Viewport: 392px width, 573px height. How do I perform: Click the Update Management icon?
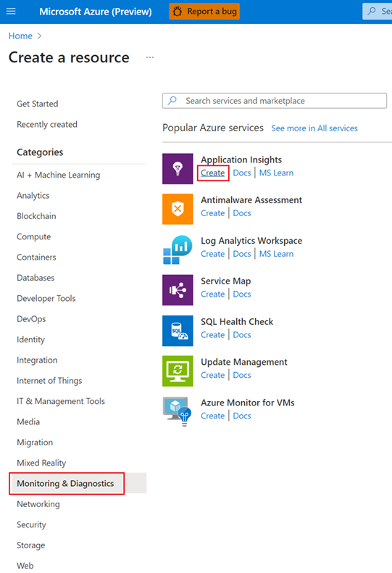coord(178,371)
